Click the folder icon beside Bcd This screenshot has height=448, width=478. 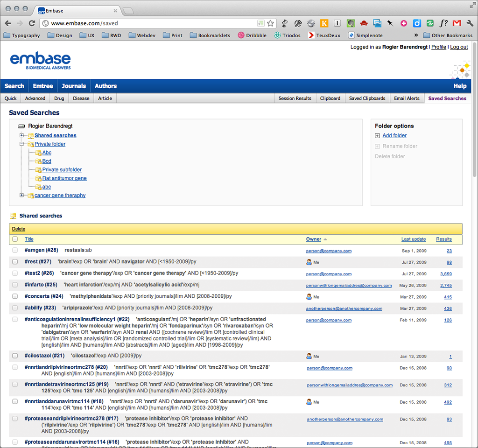[x=38, y=161]
